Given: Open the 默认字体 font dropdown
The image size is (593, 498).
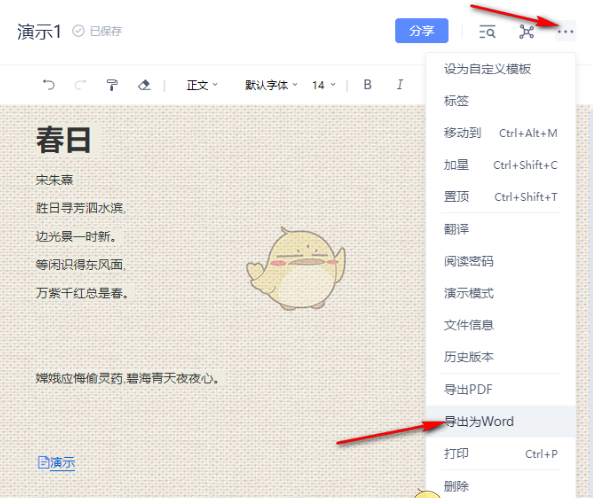Looking at the screenshot, I should point(271,85).
